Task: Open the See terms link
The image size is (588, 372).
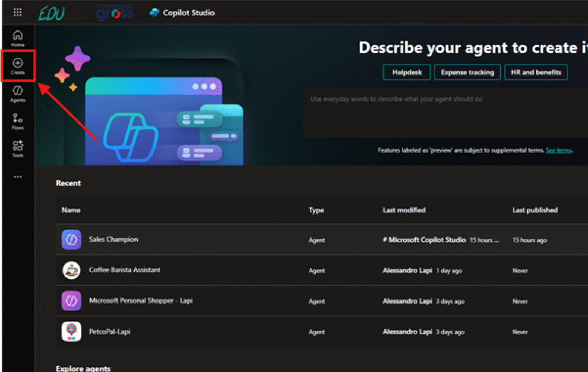Action: coord(559,150)
